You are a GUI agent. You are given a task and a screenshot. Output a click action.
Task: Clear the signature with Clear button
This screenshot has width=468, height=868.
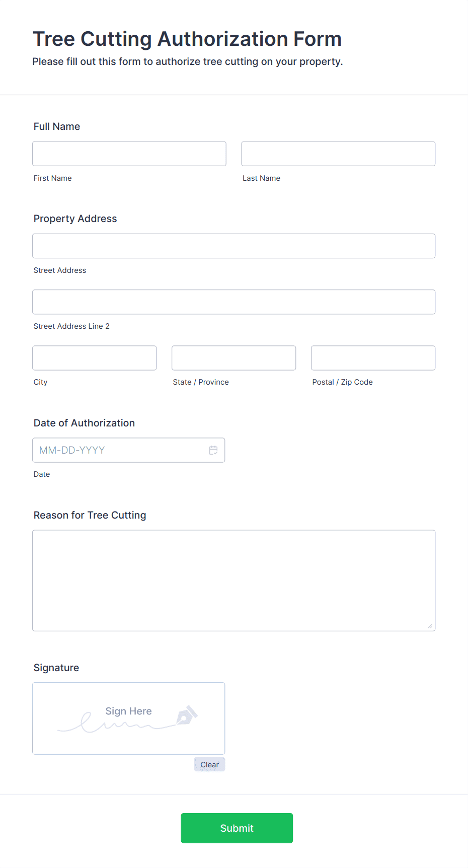(209, 764)
